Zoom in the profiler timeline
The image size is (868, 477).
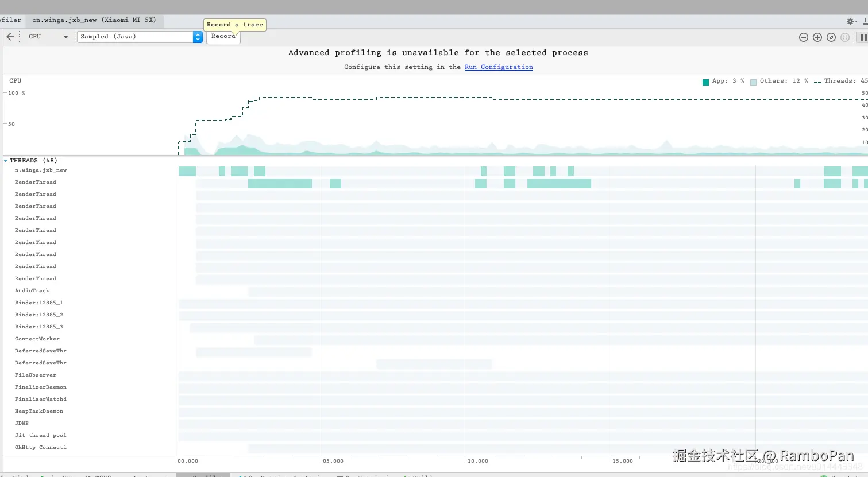pyautogui.click(x=817, y=37)
